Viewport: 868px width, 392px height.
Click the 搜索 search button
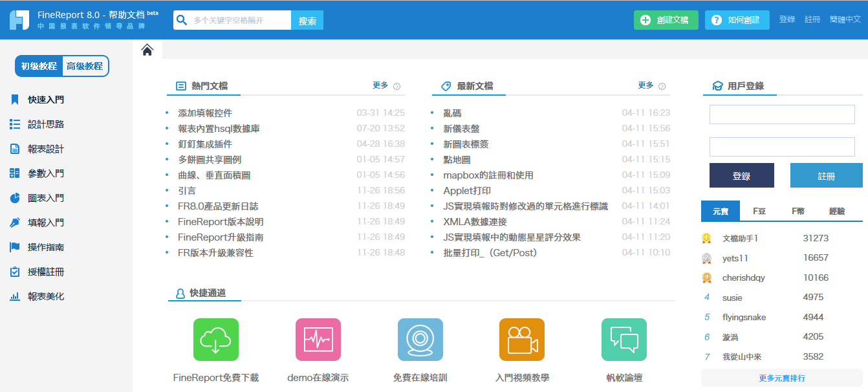[x=307, y=20]
